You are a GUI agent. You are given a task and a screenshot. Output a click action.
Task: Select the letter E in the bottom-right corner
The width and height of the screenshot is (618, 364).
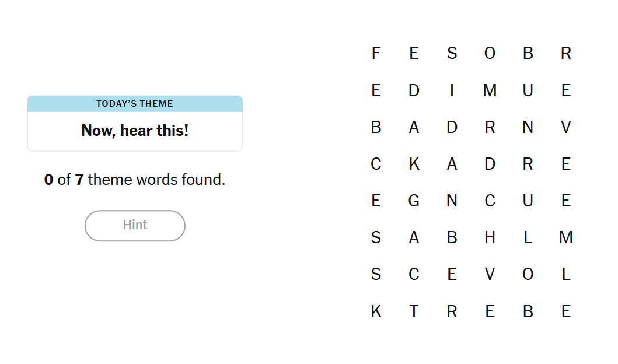point(565,311)
